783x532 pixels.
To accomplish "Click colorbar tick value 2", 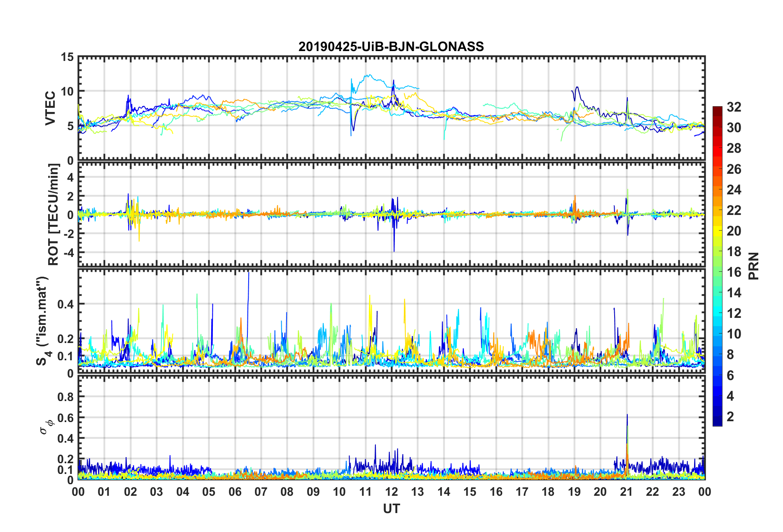I will tap(730, 417).
